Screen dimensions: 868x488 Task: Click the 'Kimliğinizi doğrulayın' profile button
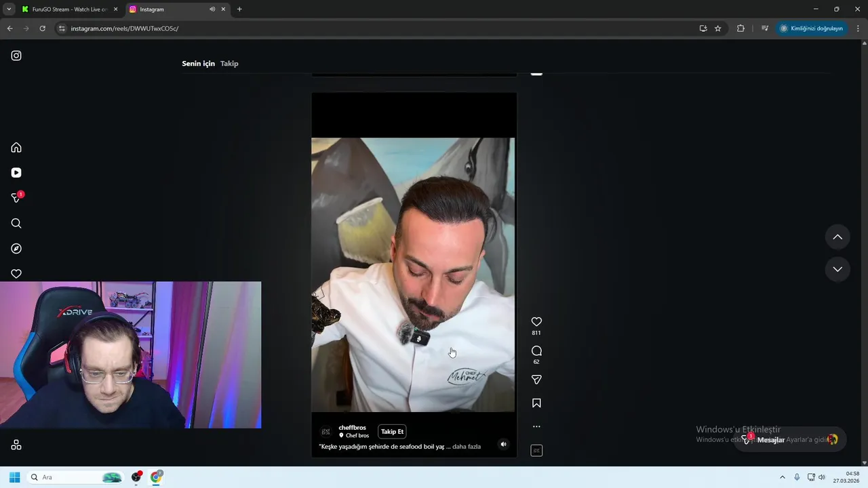[812, 28]
